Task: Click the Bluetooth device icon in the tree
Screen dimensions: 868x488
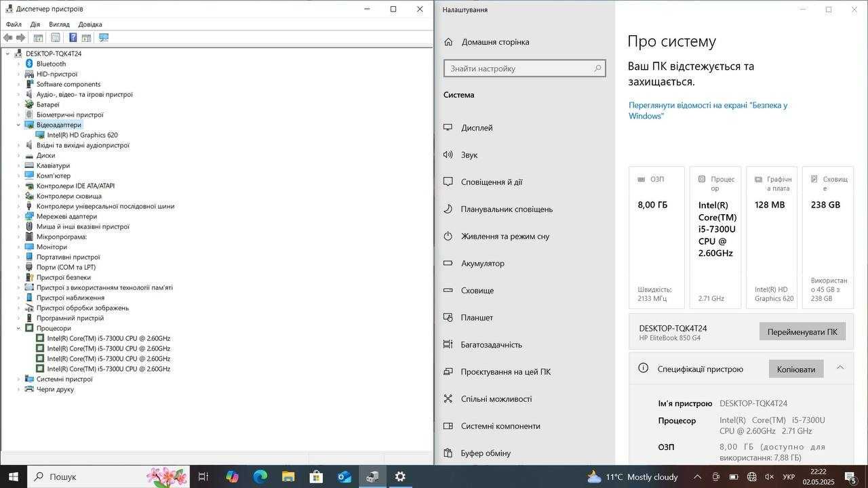Action: (x=29, y=64)
